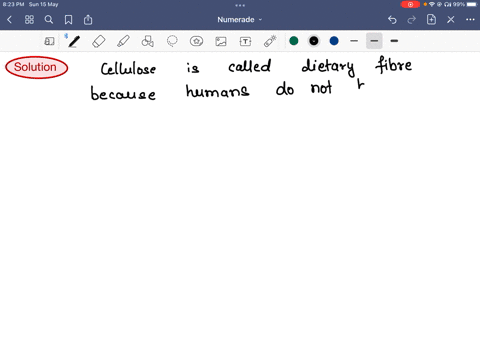This screenshot has height=360, width=480.
Task: Select the Shapes tool
Action: (148, 41)
